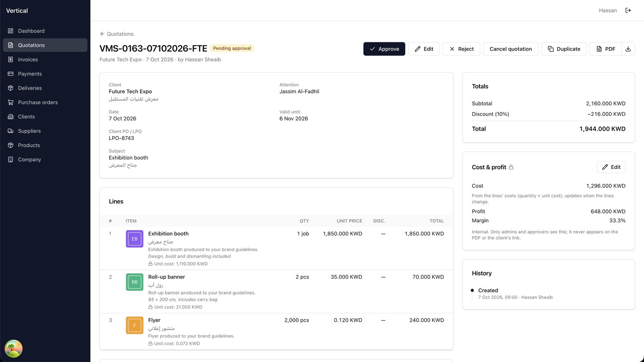
Task: Duplicate the quotation
Action: tap(564, 49)
